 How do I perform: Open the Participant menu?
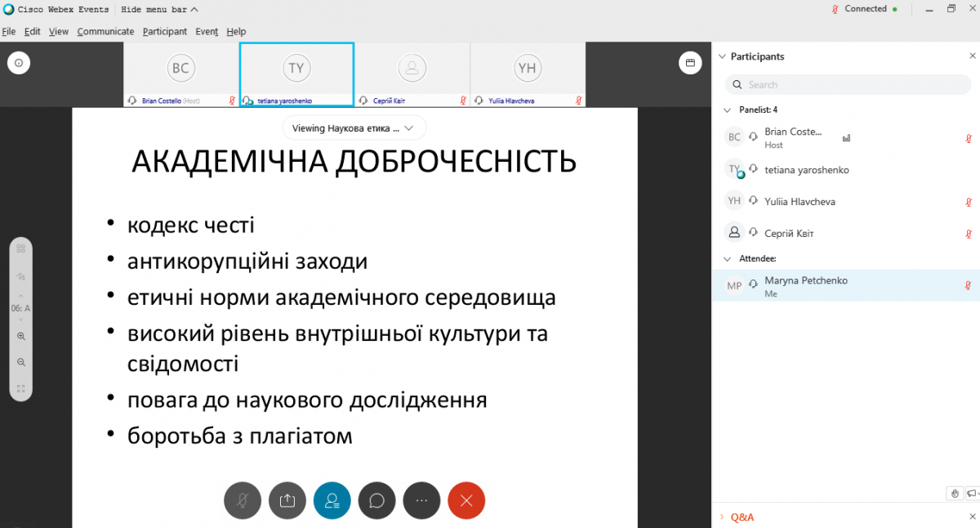(x=164, y=31)
